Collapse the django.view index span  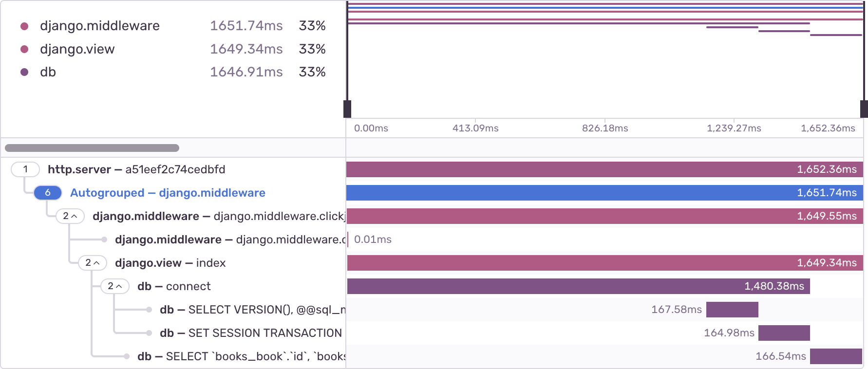click(93, 263)
